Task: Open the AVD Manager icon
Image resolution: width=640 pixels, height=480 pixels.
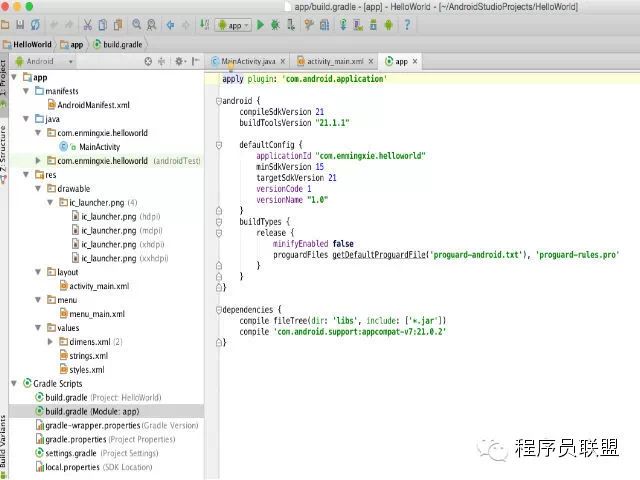Action: pos(358,25)
